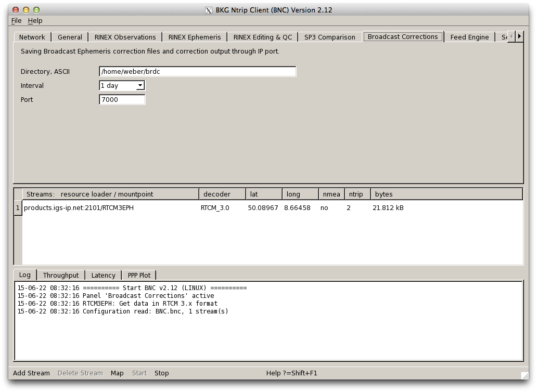
Task: Click the mountpoint column header
Action: (x=110, y=194)
